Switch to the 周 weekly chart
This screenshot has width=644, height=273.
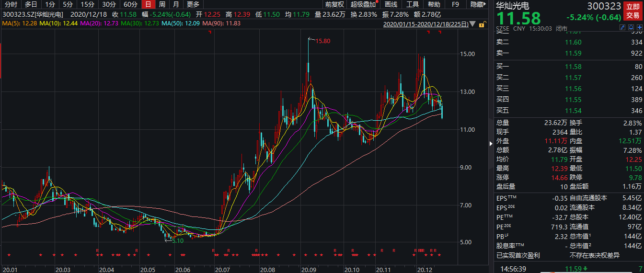pyautogui.click(x=162, y=4)
